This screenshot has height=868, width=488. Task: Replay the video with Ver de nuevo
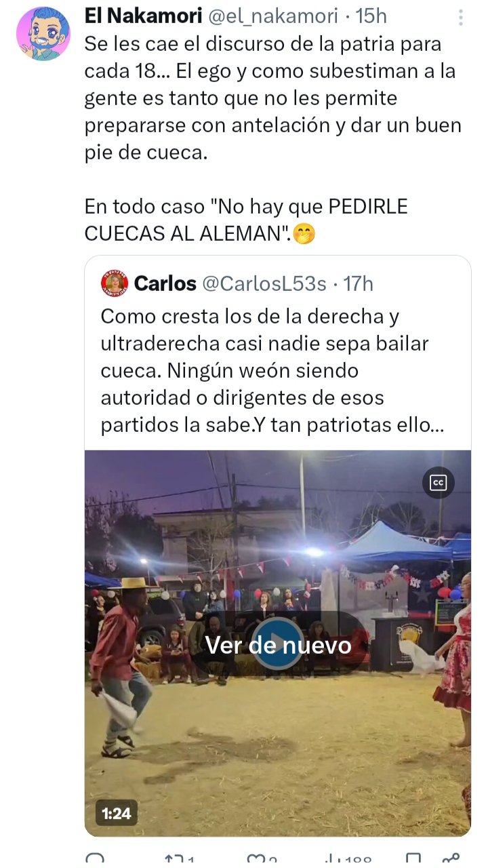[278, 644]
